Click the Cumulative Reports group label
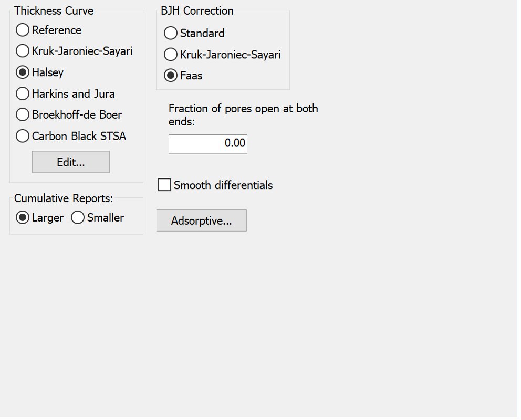This screenshot has width=521, height=420. (x=64, y=198)
